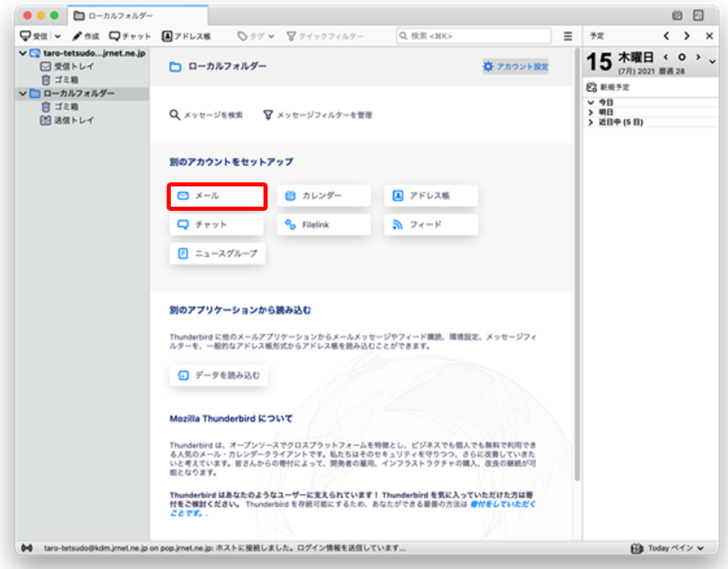Collapse the 今日 agenda section

click(x=591, y=103)
